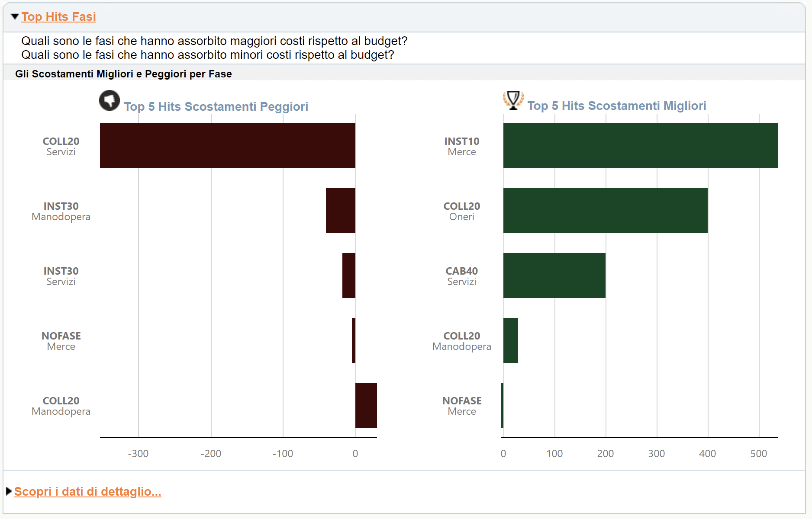The height and width of the screenshot is (519, 812).
Task: Open the Top Hits Fasi link
Action: point(59,17)
